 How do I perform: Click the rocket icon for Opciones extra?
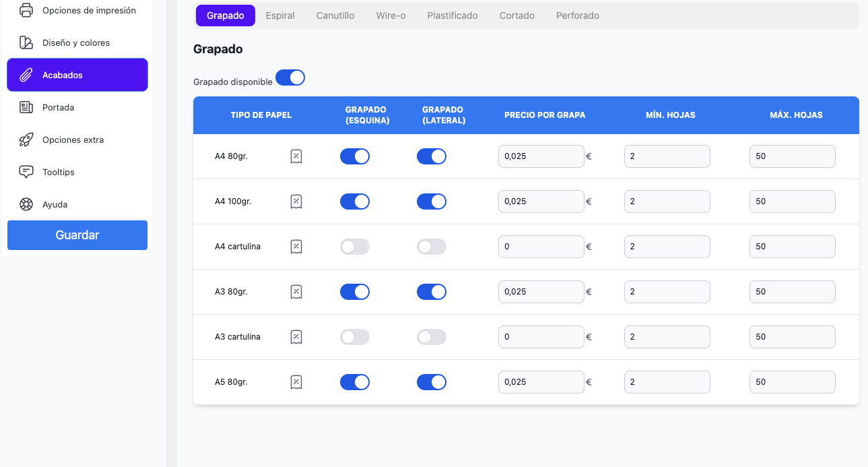pyautogui.click(x=26, y=139)
